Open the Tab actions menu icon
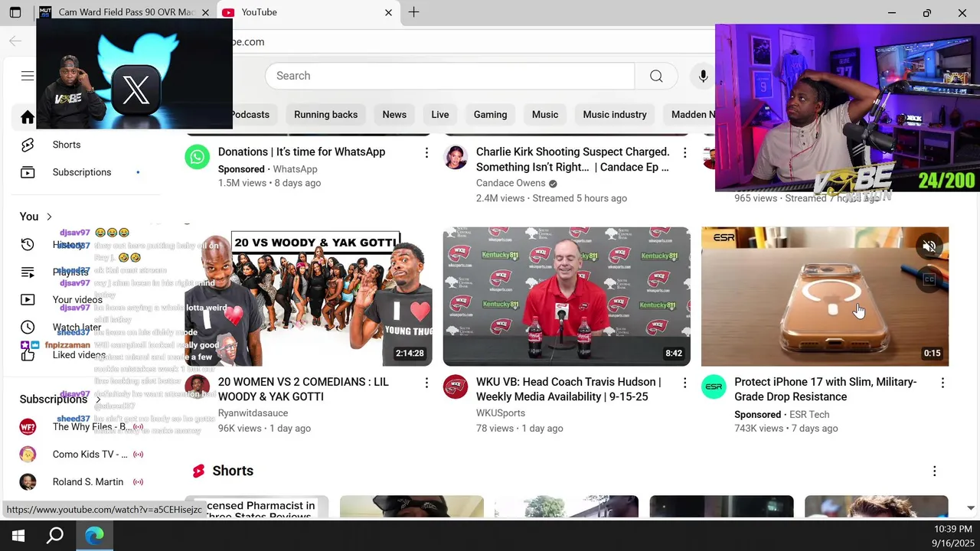The width and height of the screenshot is (980, 551). [15, 12]
